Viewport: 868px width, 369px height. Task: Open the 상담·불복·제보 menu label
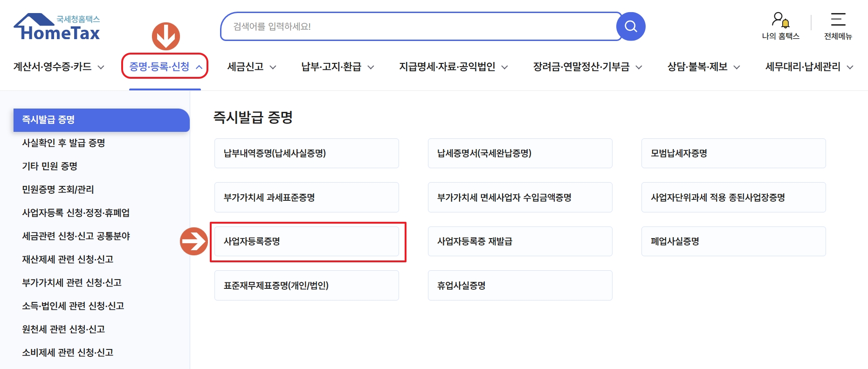click(697, 67)
